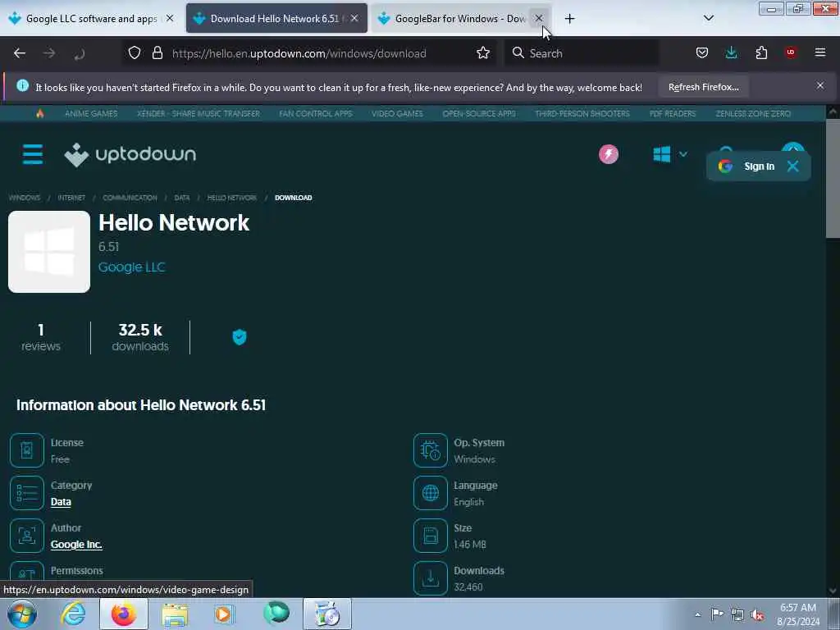
Task: Click the pink lightning bolt icon
Action: point(609,154)
